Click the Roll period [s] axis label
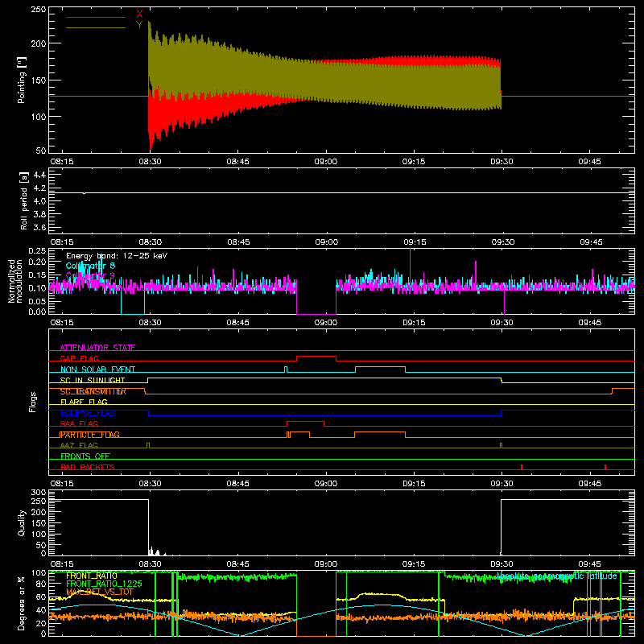This screenshot has height=644, width=644. (x=24, y=200)
